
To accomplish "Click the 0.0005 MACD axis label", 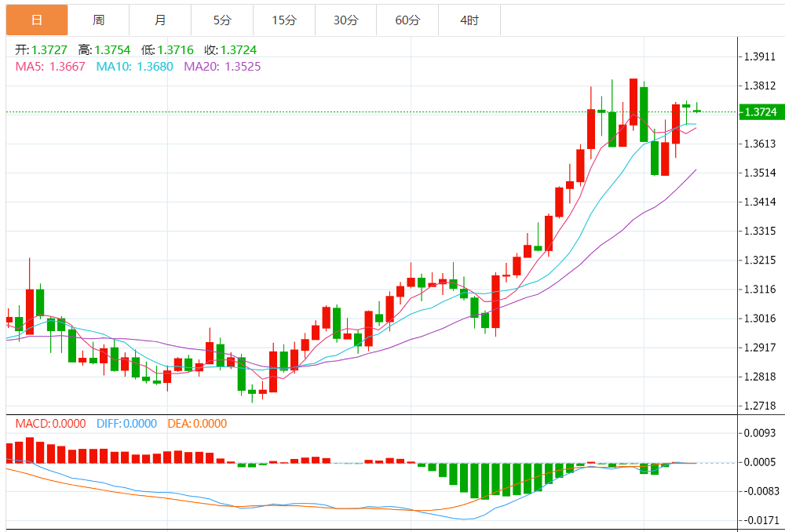I will [760, 462].
